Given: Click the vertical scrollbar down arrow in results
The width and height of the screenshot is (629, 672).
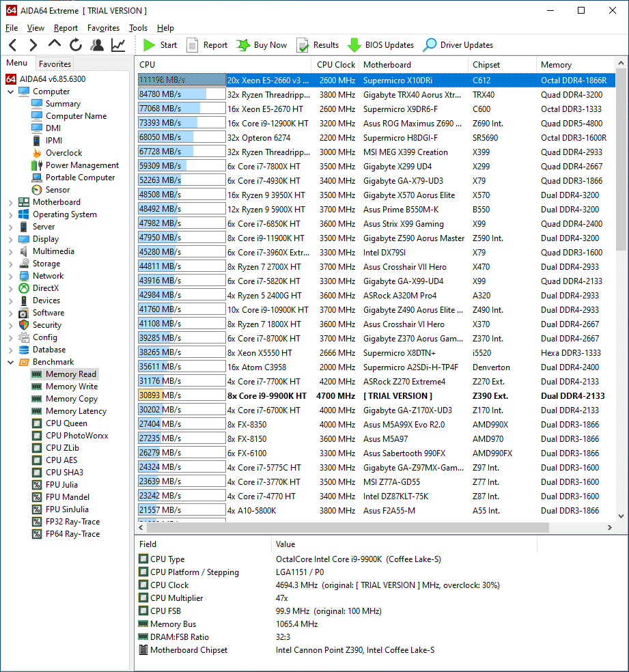Looking at the screenshot, I should point(621,516).
